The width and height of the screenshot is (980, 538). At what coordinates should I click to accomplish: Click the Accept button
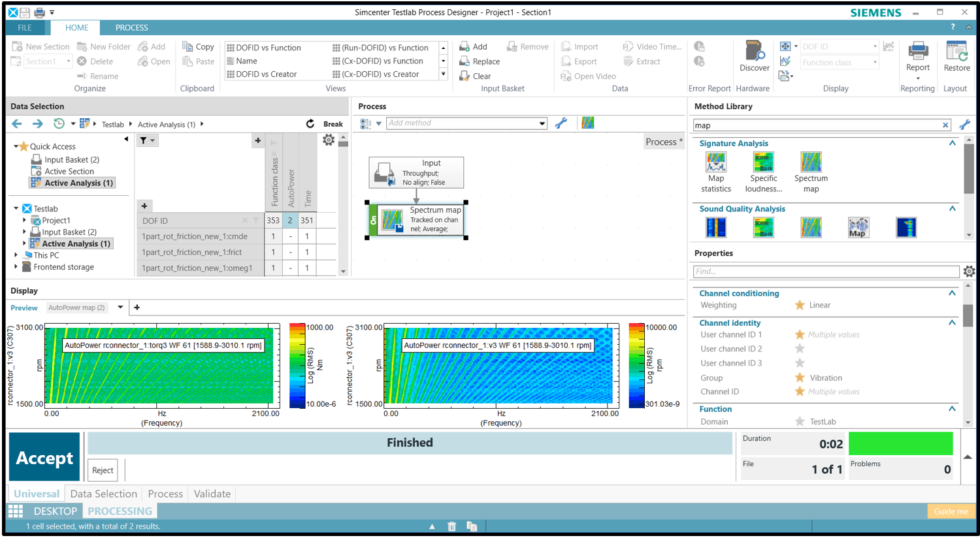pos(44,458)
